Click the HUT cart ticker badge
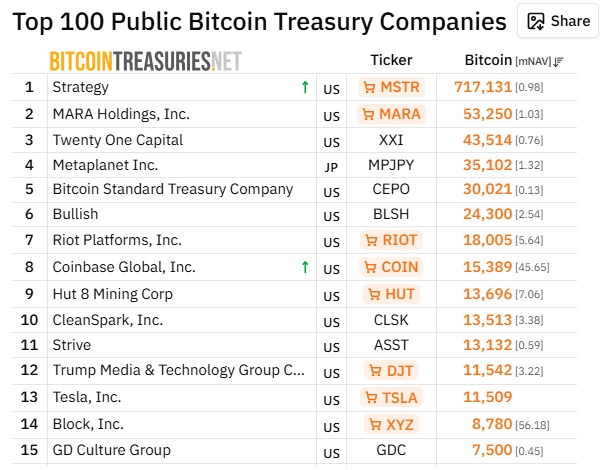Screen dimensions: 609x470 [x=391, y=294]
